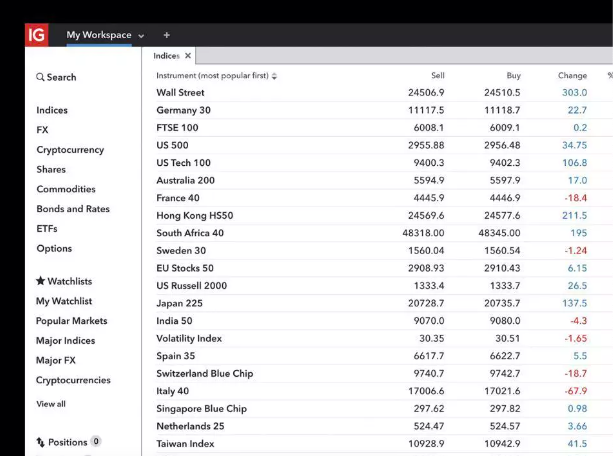
Task: Click the Change column header
Action: 572,75
